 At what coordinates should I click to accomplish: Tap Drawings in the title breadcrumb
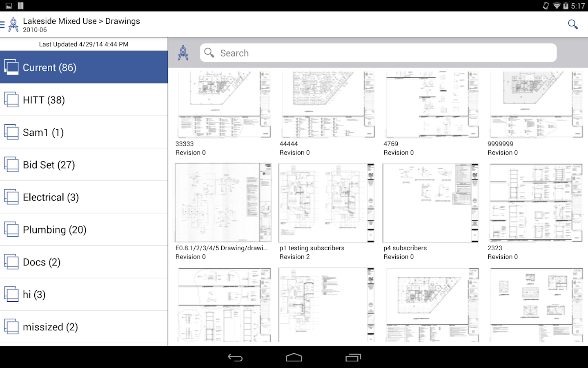[x=122, y=21]
